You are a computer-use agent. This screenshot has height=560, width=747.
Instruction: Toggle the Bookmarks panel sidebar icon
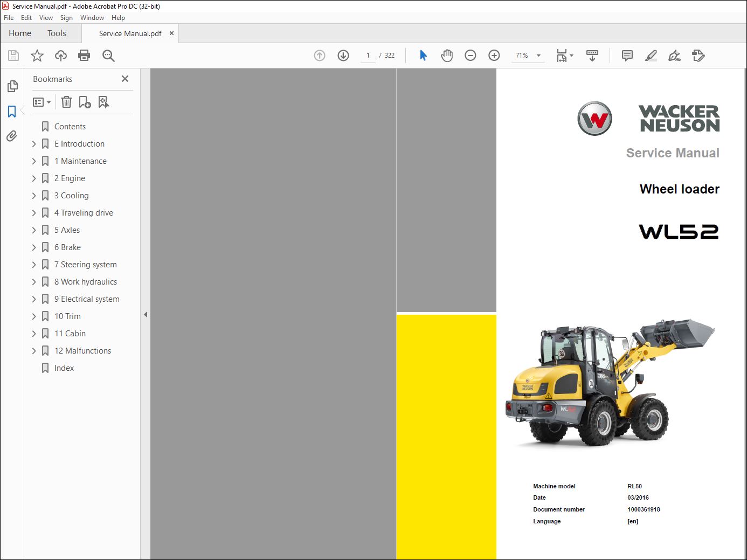pyautogui.click(x=12, y=112)
